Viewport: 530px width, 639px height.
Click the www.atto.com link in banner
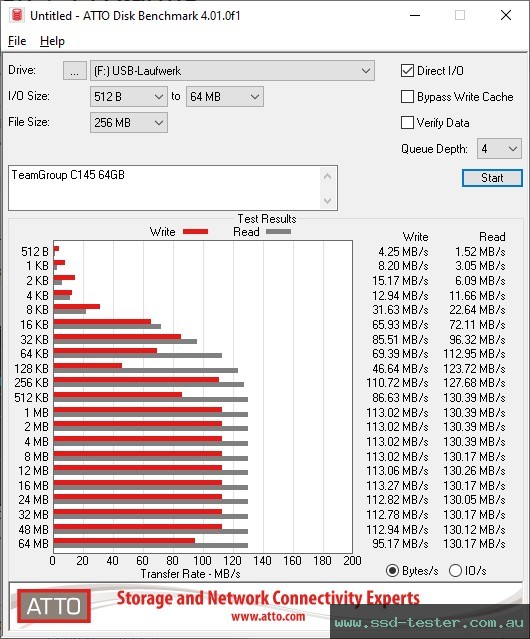268,617
